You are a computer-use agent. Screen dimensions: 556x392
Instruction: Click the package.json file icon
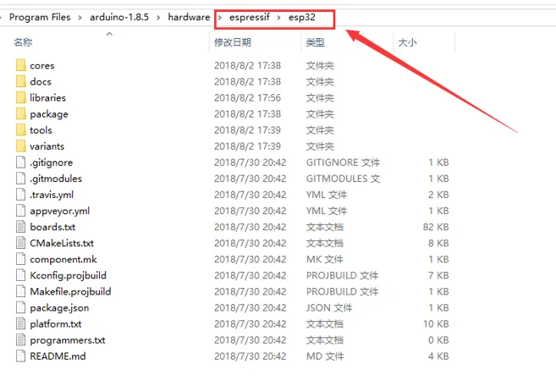21,307
